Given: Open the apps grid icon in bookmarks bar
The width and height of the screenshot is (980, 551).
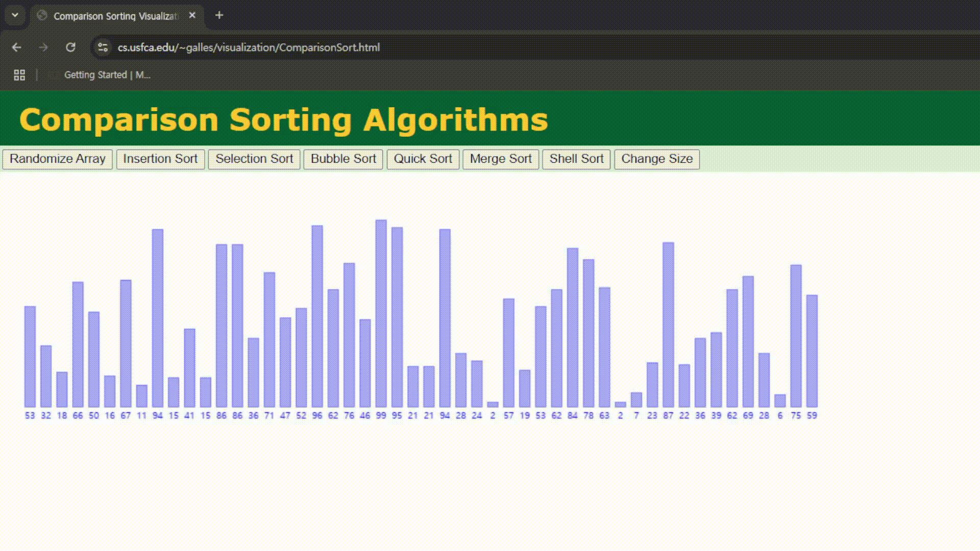Looking at the screenshot, I should click(19, 75).
